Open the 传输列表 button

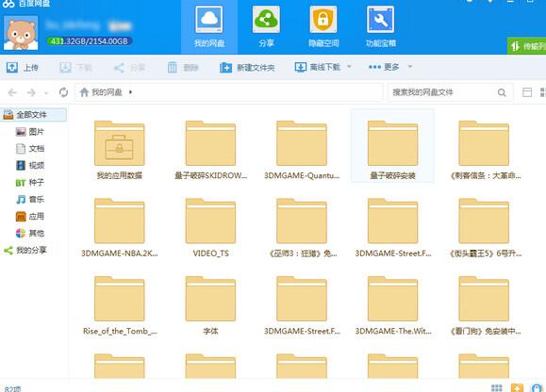pyautogui.click(x=526, y=46)
